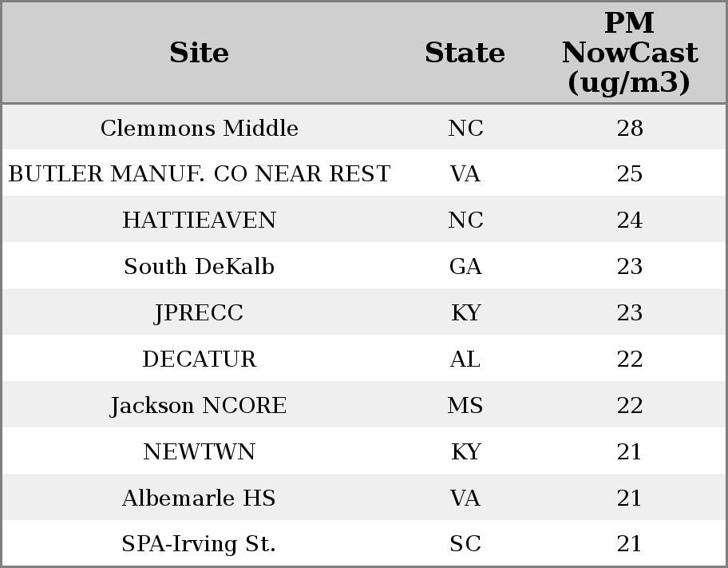This screenshot has width=728, height=568.
Task: Select the NEWTWN site cell
Action: tap(200, 452)
